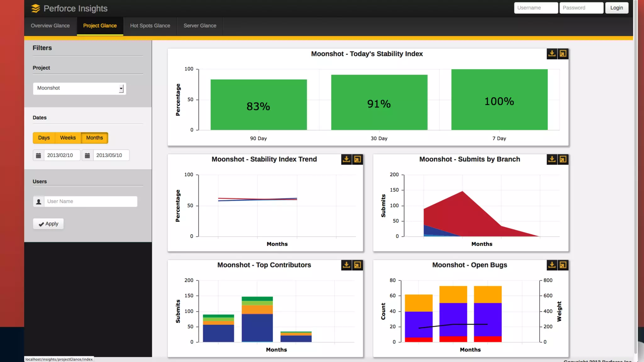
Task: Download the Stability Index Trend chart
Action: [x=346, y=159]
